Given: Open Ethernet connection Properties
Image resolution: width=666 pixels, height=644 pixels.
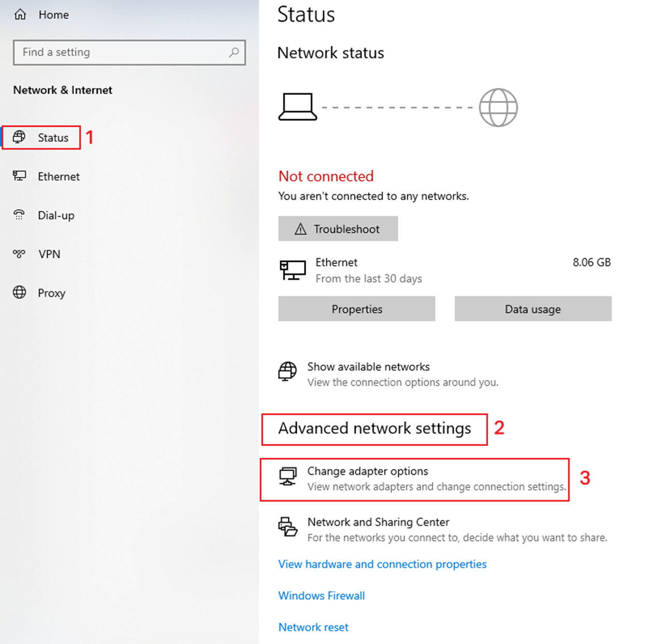Looking at the screenshot, I should 356,309.
